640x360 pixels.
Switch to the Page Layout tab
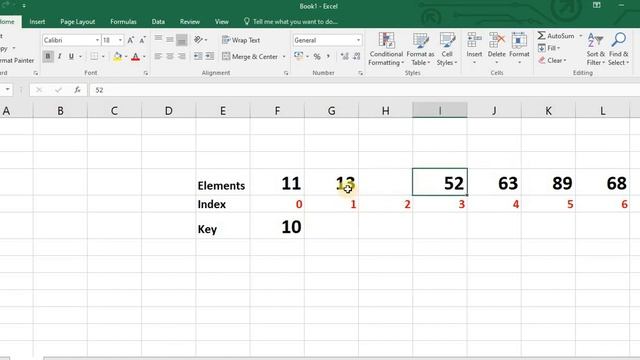click(x=78, y=22)
